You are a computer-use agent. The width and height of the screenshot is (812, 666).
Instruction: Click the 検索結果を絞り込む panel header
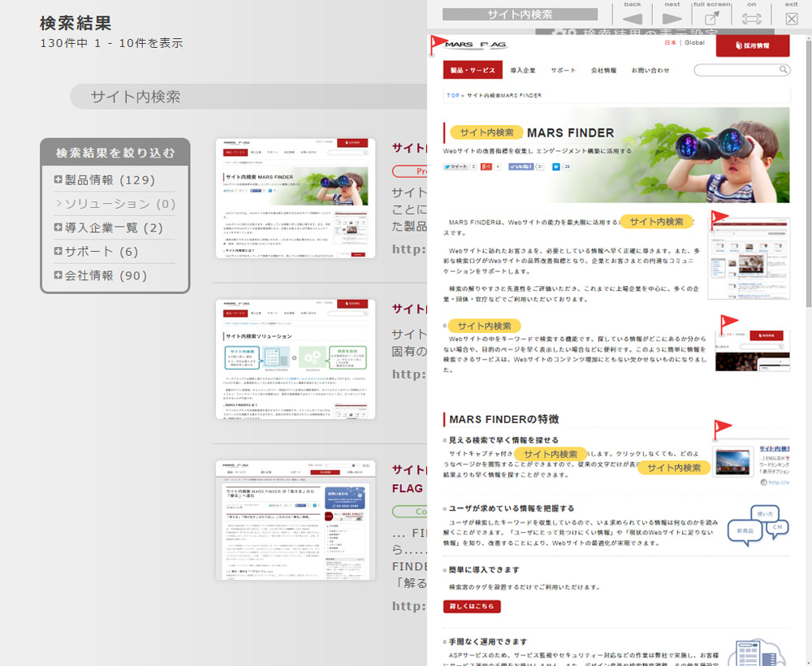coord(115,153)
